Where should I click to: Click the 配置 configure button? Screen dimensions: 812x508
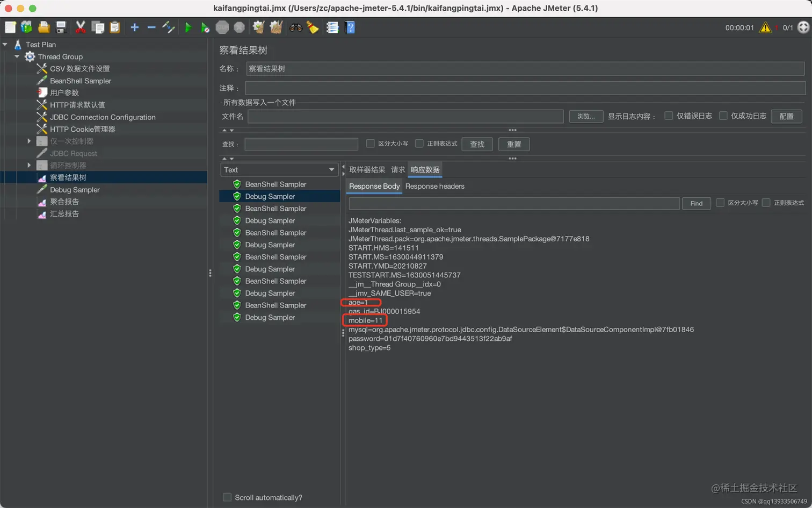coord(787,116)
